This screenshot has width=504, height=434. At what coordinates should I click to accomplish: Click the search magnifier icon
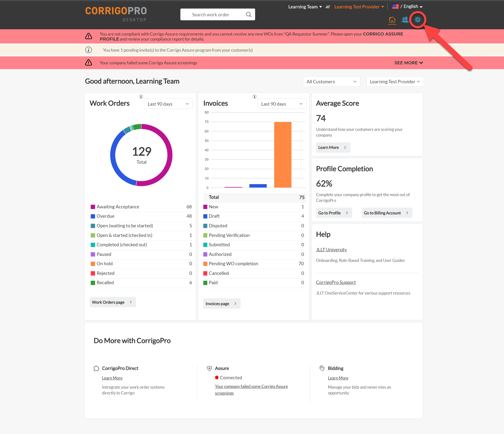248,15
